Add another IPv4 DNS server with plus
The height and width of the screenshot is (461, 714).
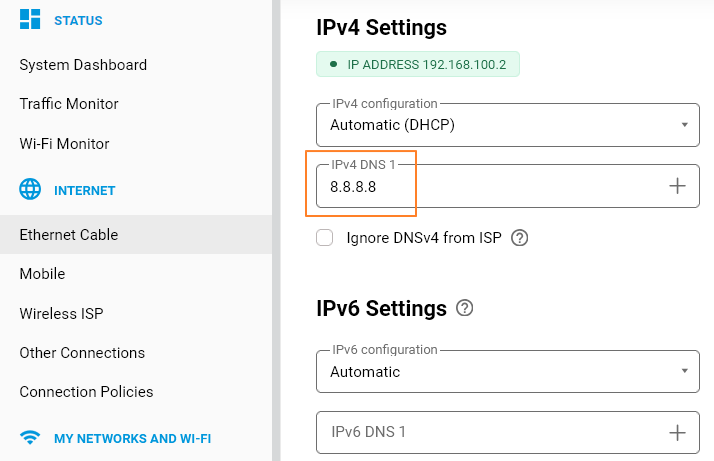[677, 186]
